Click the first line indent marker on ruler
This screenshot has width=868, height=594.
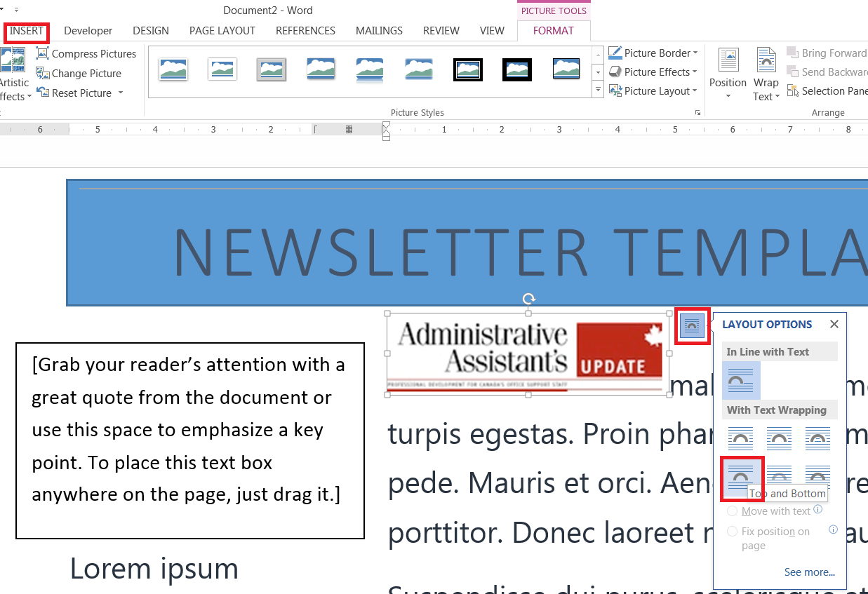(385, 126)
